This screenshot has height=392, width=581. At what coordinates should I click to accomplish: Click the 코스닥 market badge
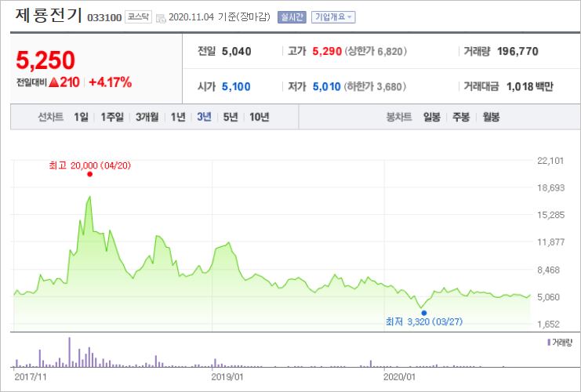(x=138, y=17)
